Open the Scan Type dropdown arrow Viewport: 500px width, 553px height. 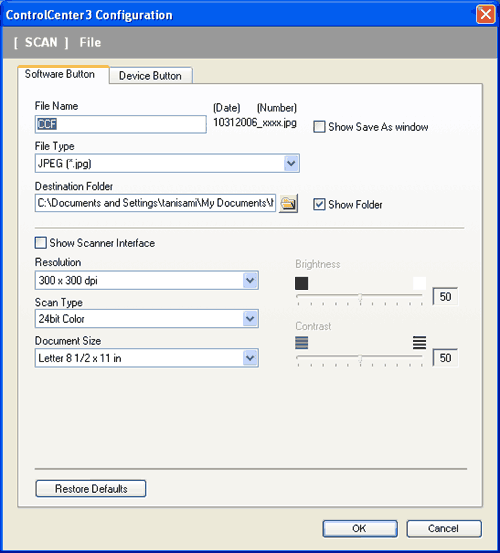coord(250,319)
